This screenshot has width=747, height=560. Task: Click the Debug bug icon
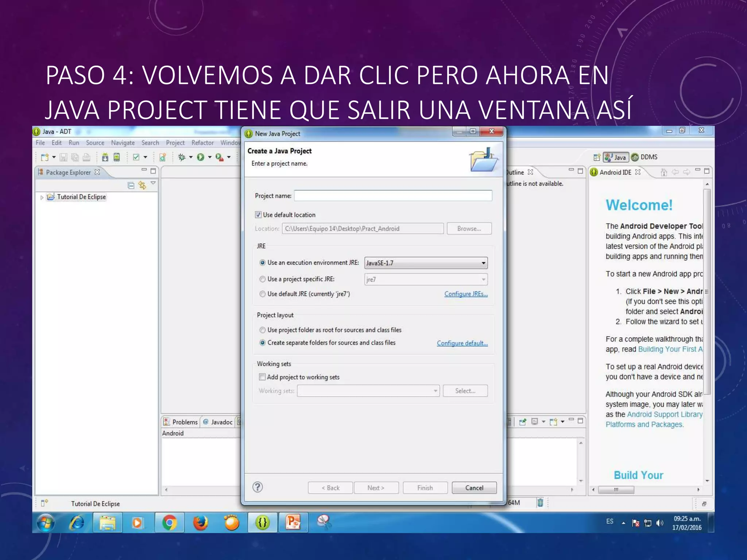pyautogui.click(x=182, y=157)
